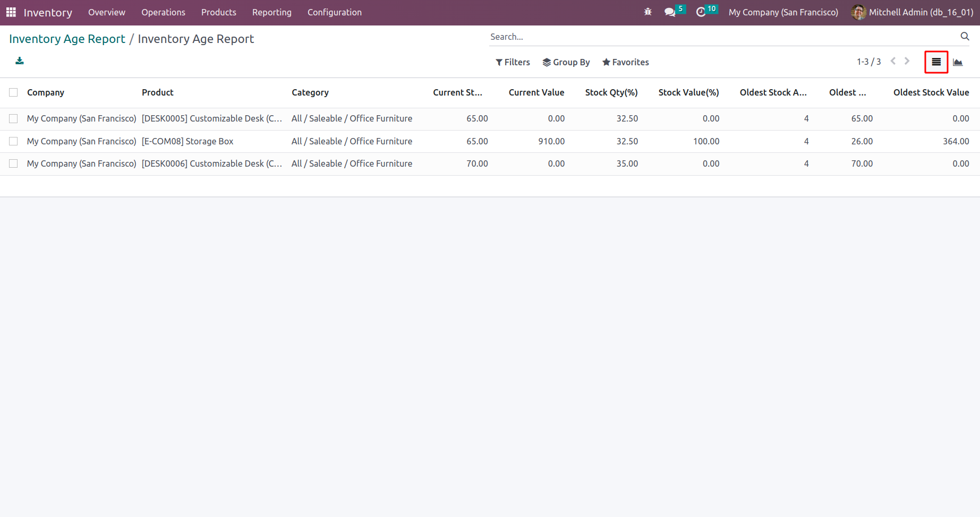The image size is (980, 517).
Task: Click the search magnifier icon
Action: point(965,37)
